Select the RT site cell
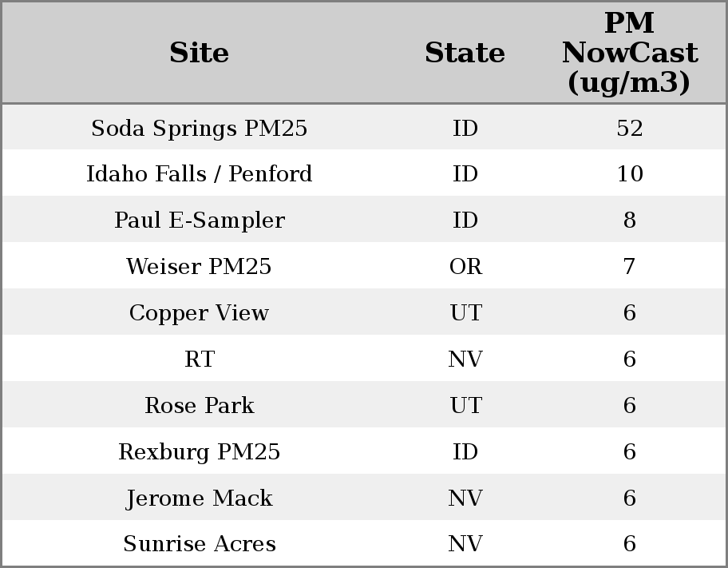Image resolution: width=728 pixels, height=568 pixels. 199,359
